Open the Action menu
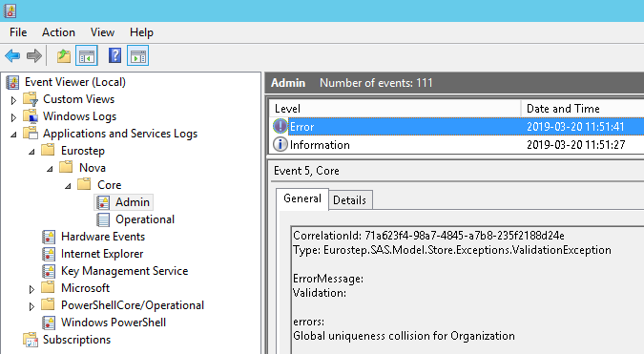Image resolution: width=644 pixels, height=354 pixels. click(x=58, y=32)
